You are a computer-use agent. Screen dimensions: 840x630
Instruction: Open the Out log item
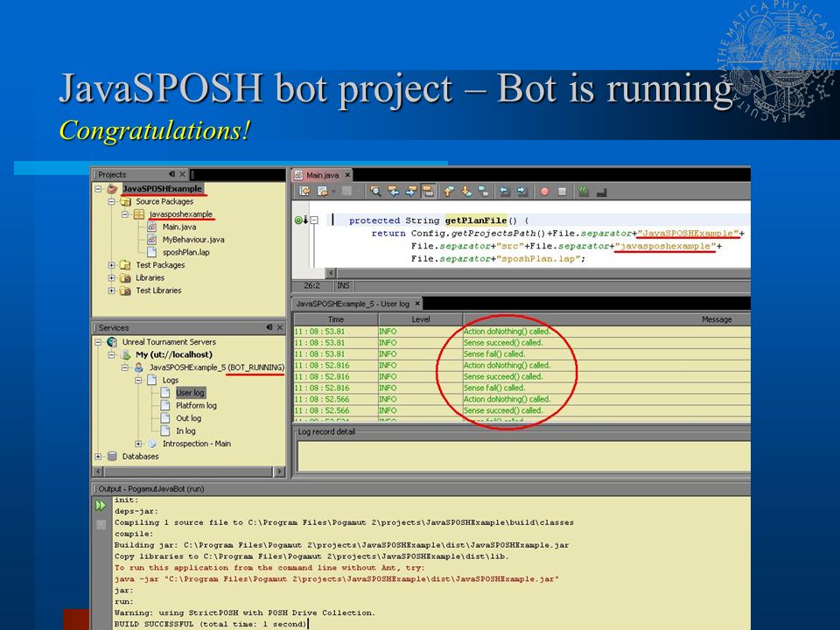pos(189,418)
